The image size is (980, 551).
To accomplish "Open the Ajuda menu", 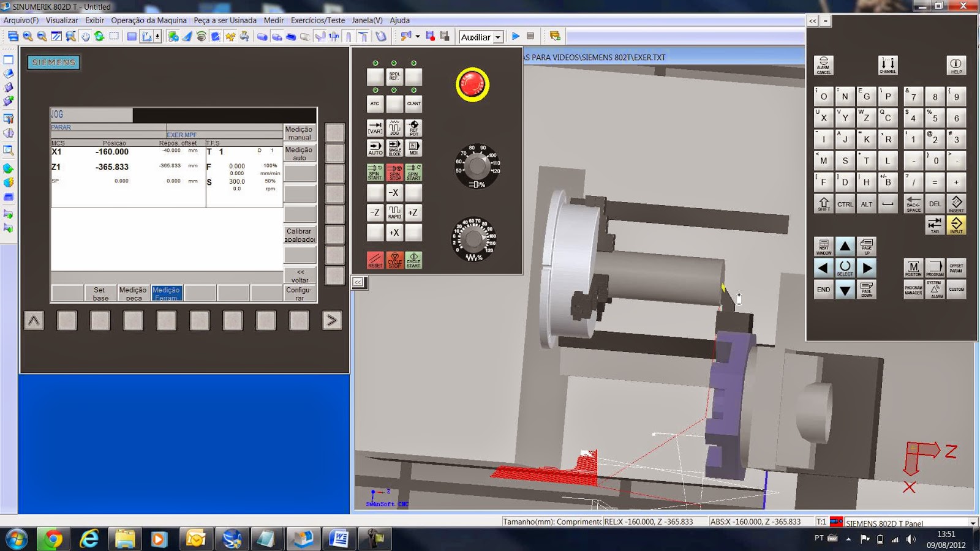I will (400, 20).
